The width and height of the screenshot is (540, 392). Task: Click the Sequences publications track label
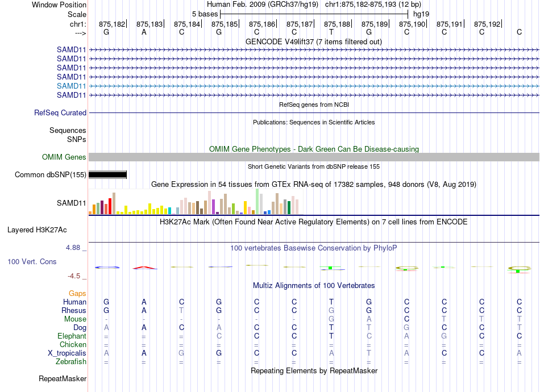point(68,131)
